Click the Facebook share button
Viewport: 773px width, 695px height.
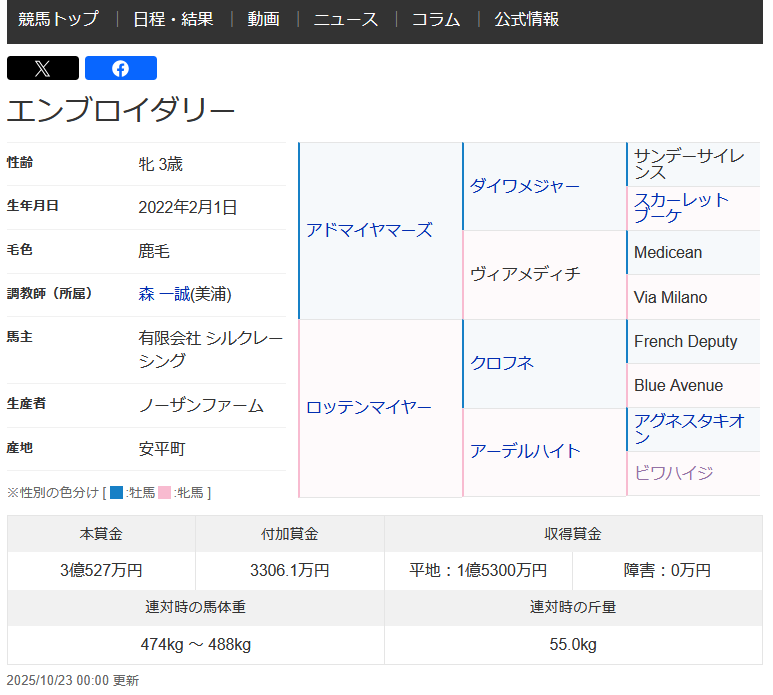click(x=120, y=68)
